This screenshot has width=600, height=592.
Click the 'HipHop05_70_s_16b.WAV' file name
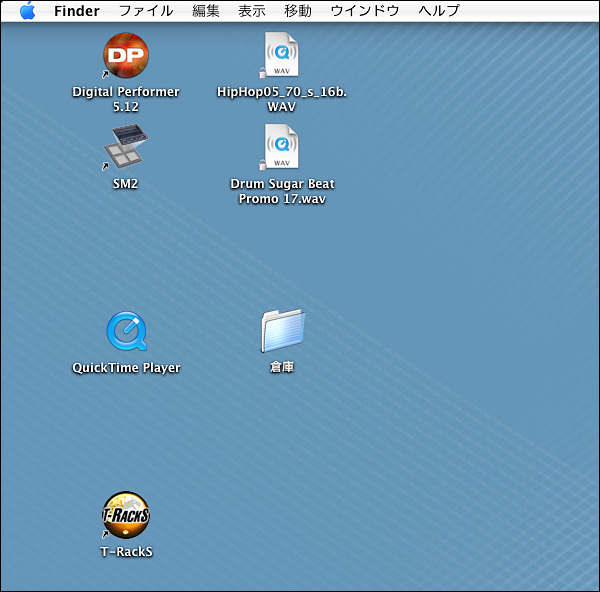[282, 99]
